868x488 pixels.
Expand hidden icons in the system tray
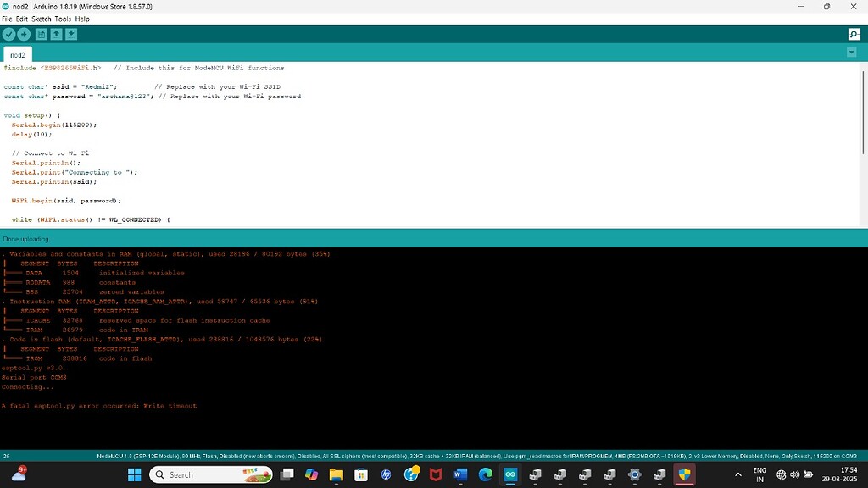point(738,474)
